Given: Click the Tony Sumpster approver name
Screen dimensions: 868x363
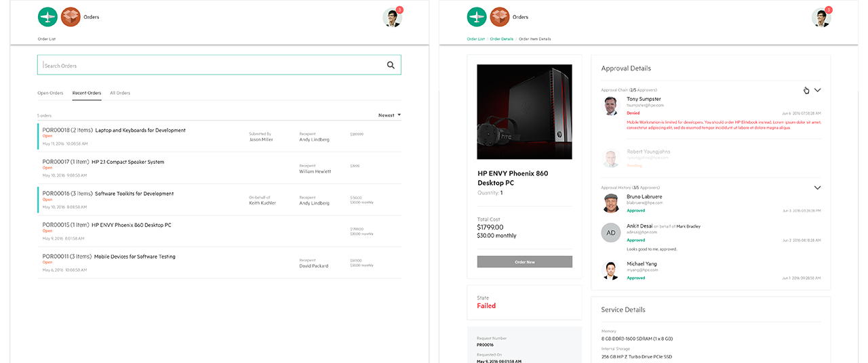Looking at the screenshot, I should point(644,99).
